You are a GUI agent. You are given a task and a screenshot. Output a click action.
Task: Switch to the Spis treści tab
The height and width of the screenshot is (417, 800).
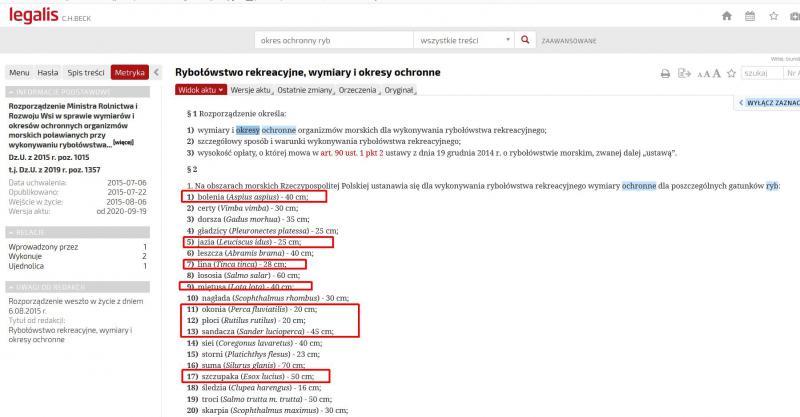click(87, 73)
